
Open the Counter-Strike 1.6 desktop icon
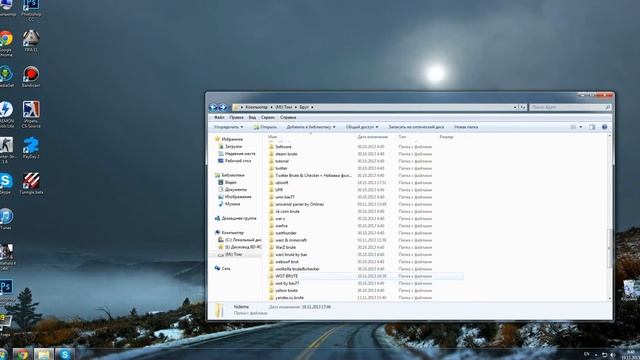click(x=6, y=150)
